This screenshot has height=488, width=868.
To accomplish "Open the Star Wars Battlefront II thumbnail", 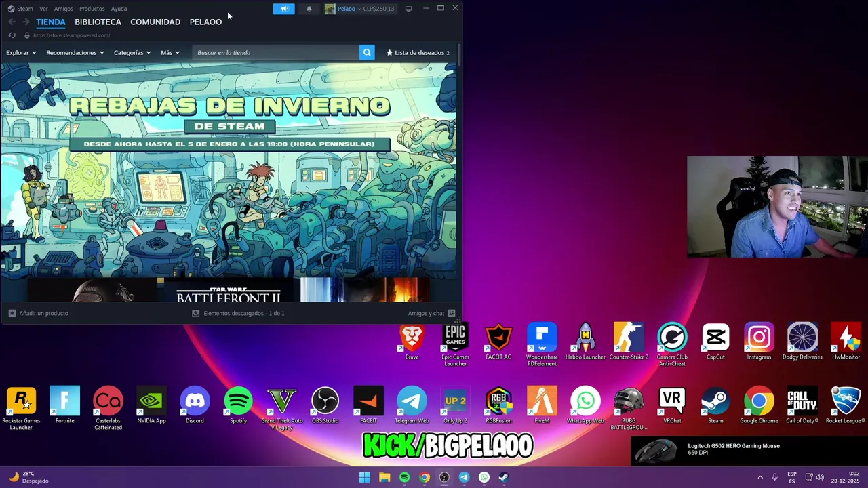I will click(229, 290).
